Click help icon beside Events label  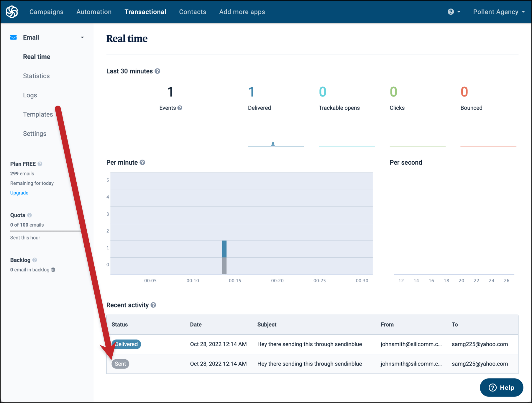click(x=180, y=108)
